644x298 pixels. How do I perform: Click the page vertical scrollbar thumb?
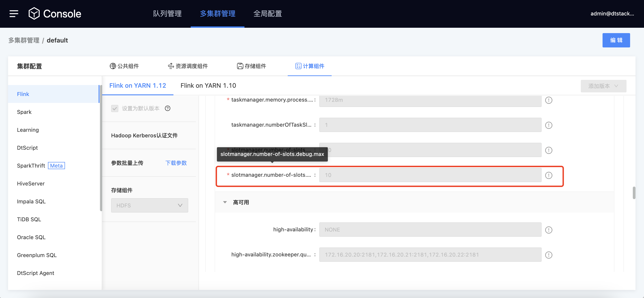pyautogui.click(x=634, y=193)
